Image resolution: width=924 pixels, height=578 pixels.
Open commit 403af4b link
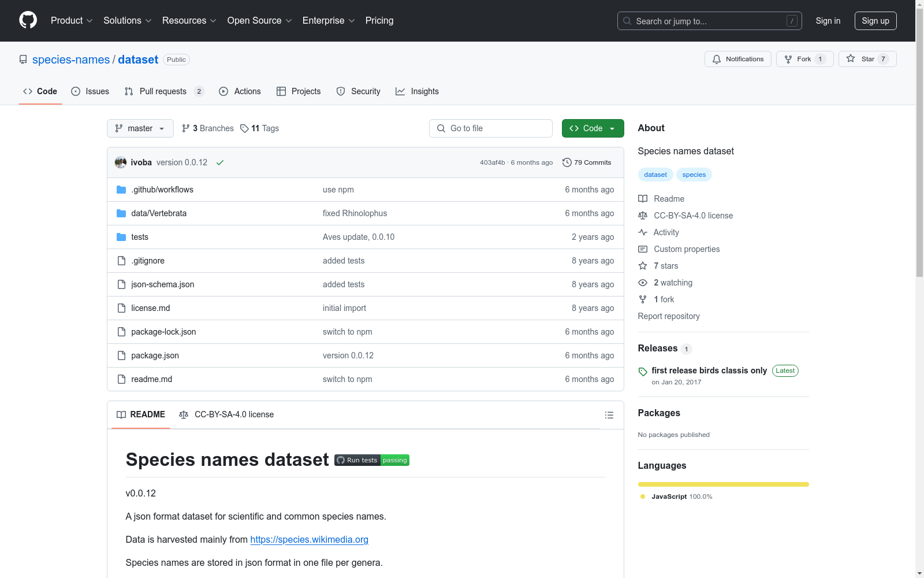[492, 162]
